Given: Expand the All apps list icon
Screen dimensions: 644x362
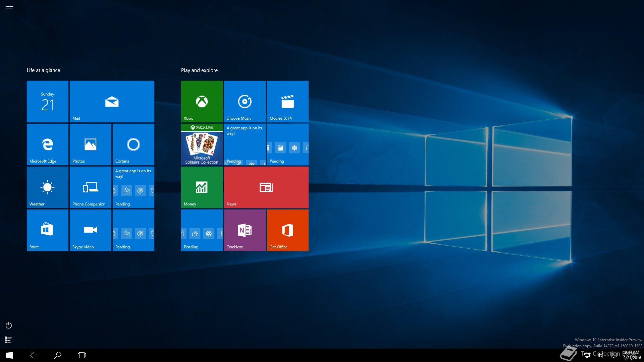Looking at the screenshot, I should 9,340.
